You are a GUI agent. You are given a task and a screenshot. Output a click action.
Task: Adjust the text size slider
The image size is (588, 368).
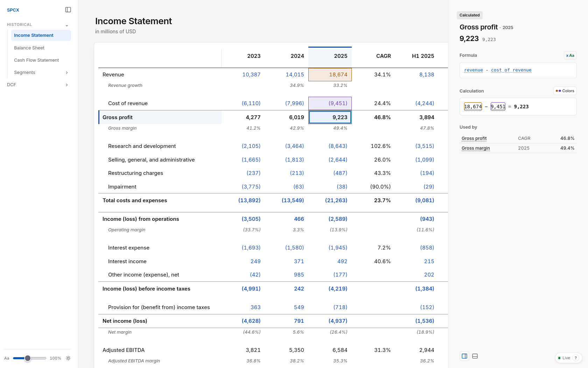pos(29,358)
